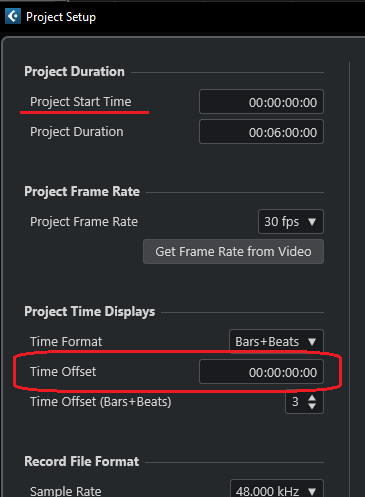Click the Time Offset (Bars+Beats) label
Screen dimensions: 365x497
(101, 402)
